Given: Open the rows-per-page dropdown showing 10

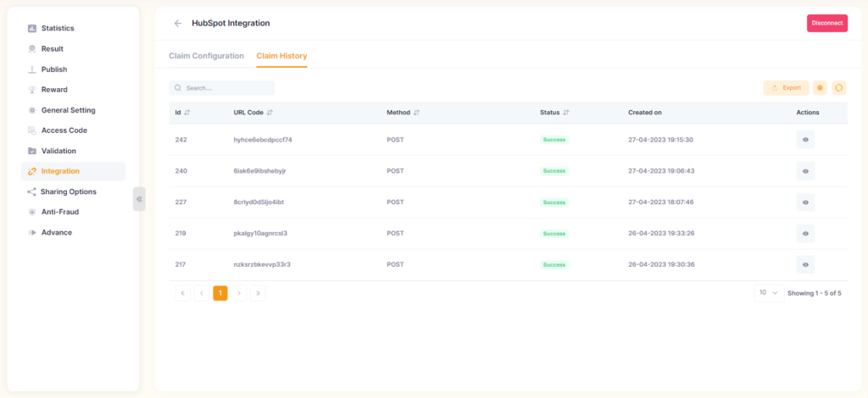Looking at the screenshot, I should point(769,293).
